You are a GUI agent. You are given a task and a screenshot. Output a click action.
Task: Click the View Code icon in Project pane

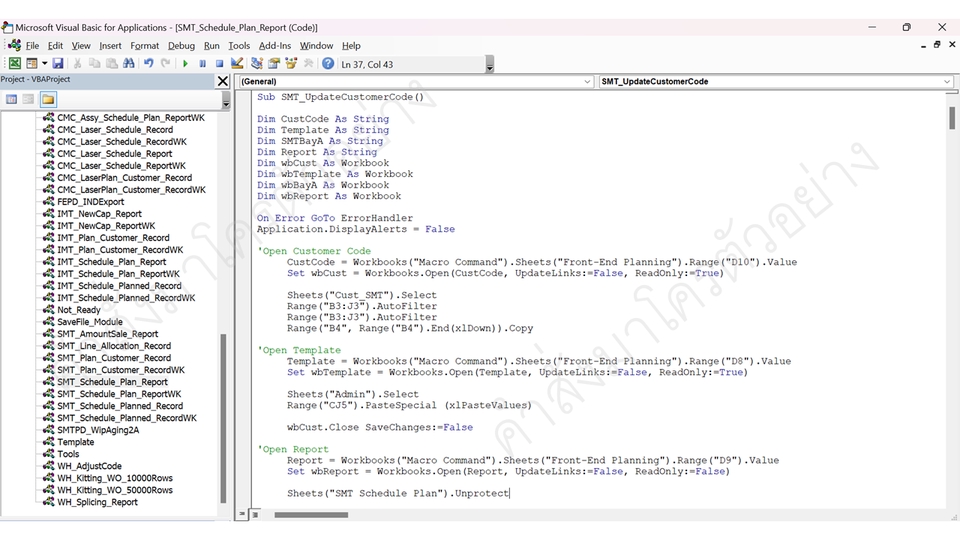click(11, 99)
